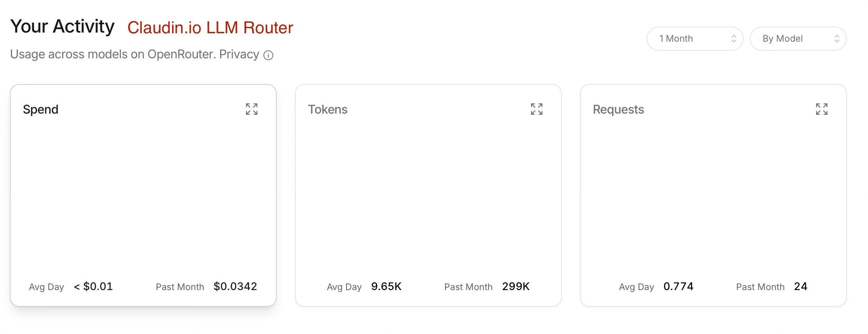Click the Spend Past Month value $0.0342

pos(235,286)
